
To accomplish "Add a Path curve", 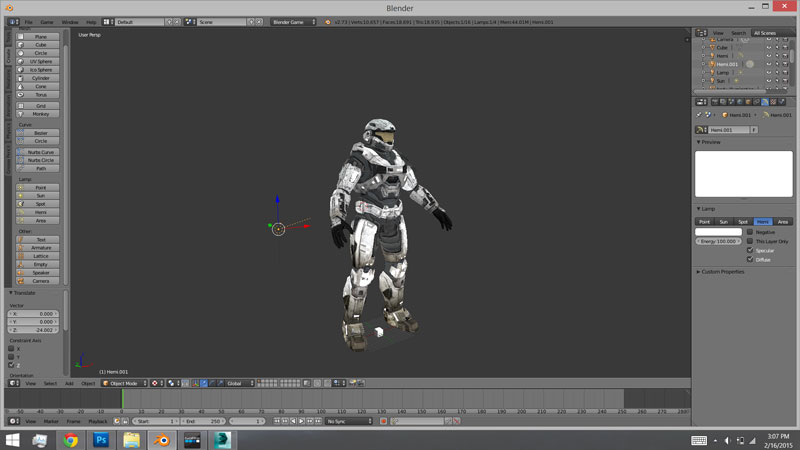I will point(38,168).
